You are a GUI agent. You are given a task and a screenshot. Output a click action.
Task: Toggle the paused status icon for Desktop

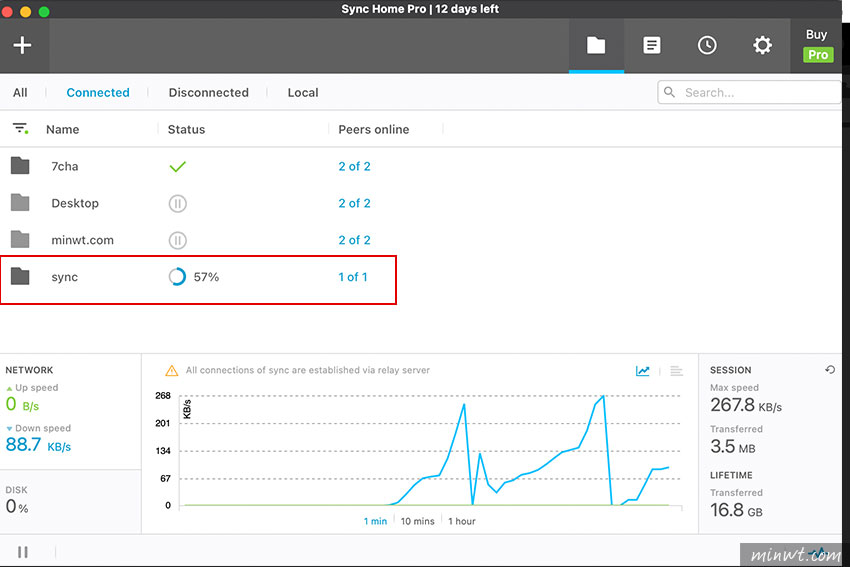coord(177,203)
